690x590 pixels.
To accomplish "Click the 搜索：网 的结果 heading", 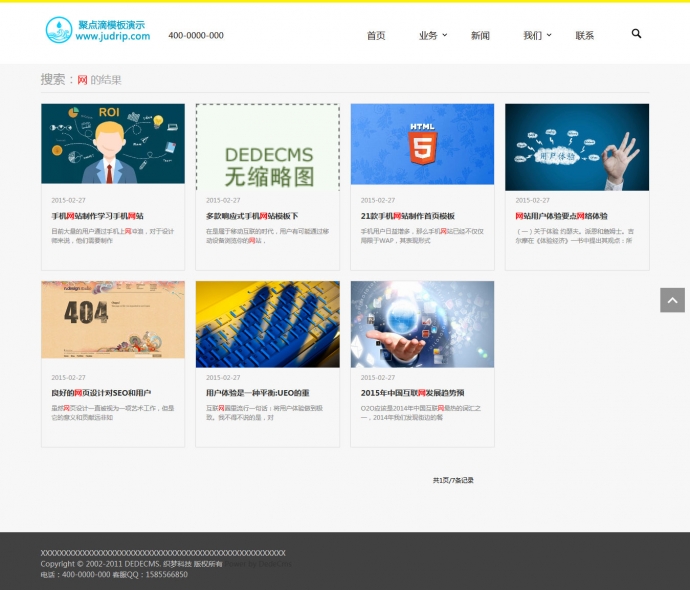I will tap(81, 80).
